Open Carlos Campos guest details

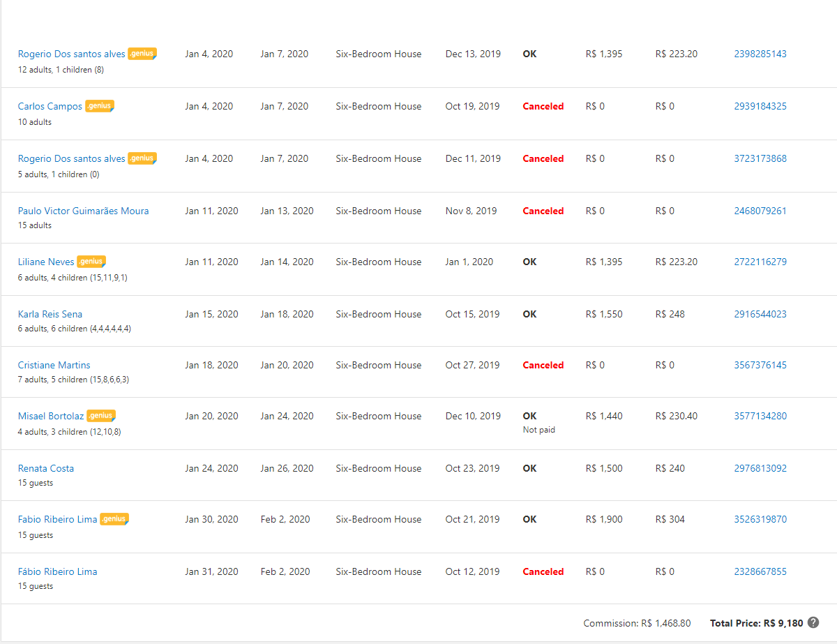[50, 107]
